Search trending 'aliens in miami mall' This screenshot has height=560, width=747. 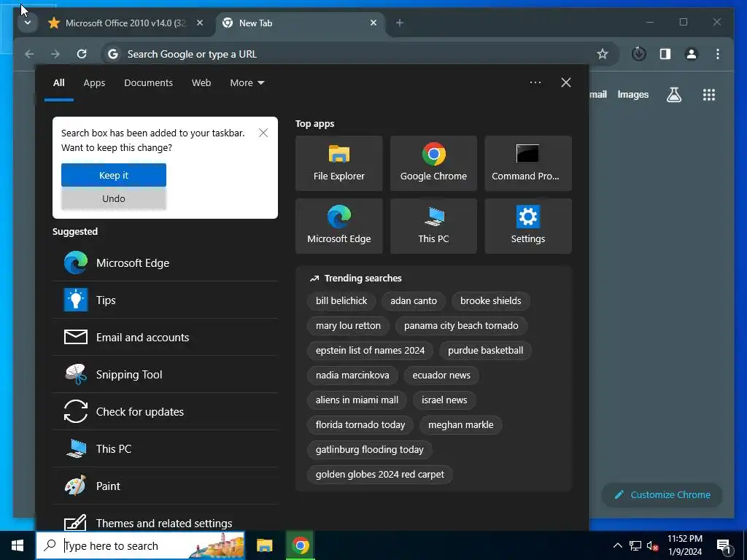coord(356,400)
